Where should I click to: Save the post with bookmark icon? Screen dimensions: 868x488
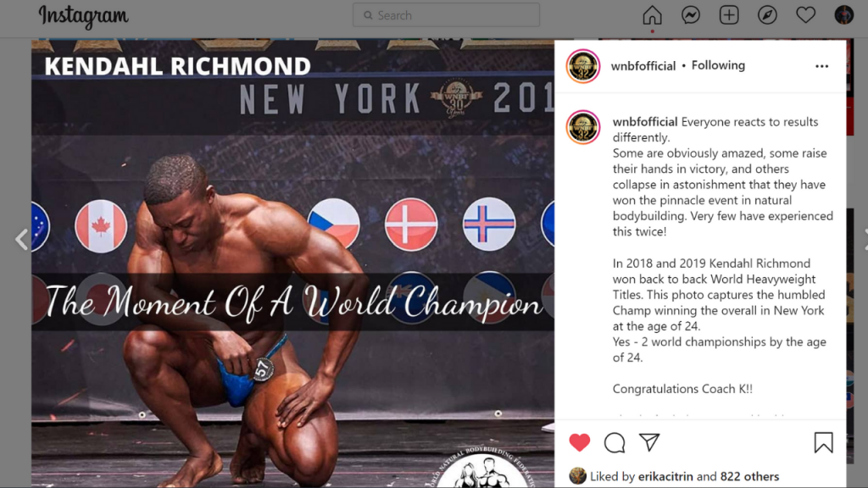tap(823, 442)
